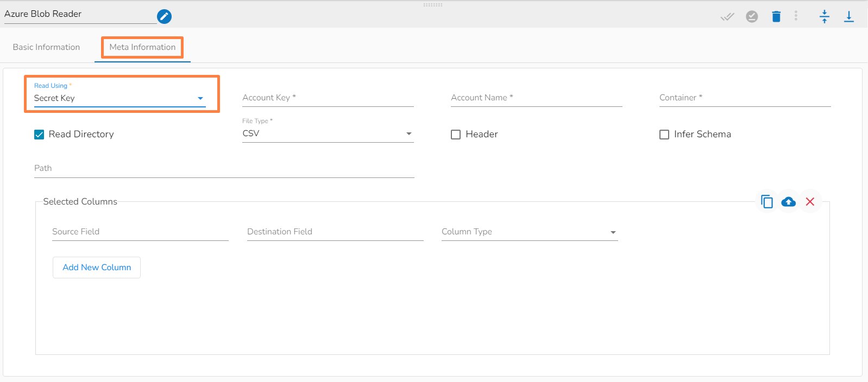
Task: Select the Meta Information tab
Action: pyautogui.click(x=142, y=47)
